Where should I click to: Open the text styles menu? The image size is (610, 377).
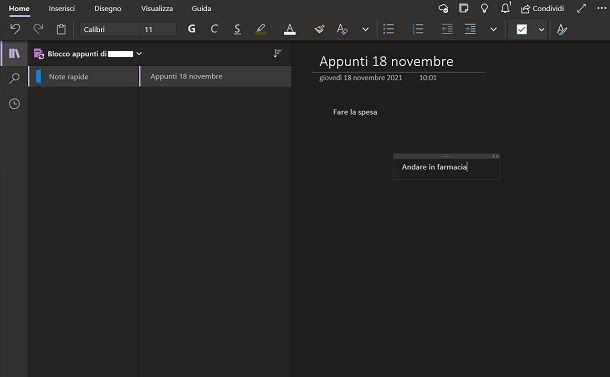(x=561, y=29)
